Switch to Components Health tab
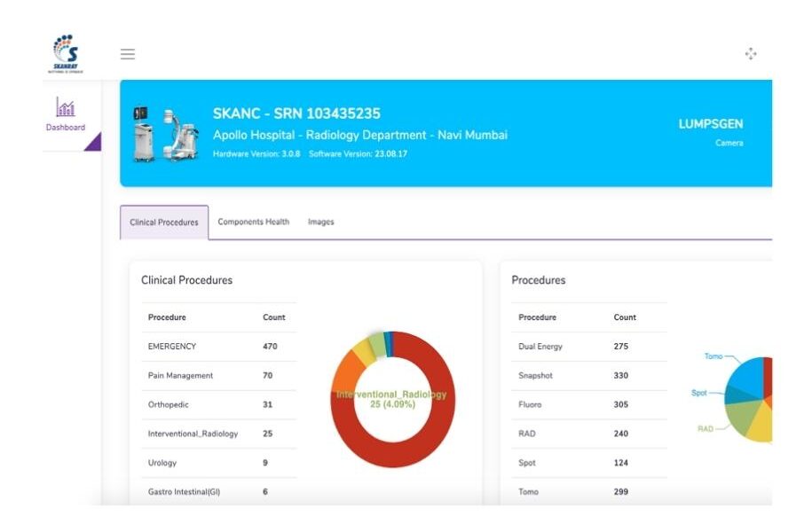Viewport: 812px width, 532px height. (253, 223)
